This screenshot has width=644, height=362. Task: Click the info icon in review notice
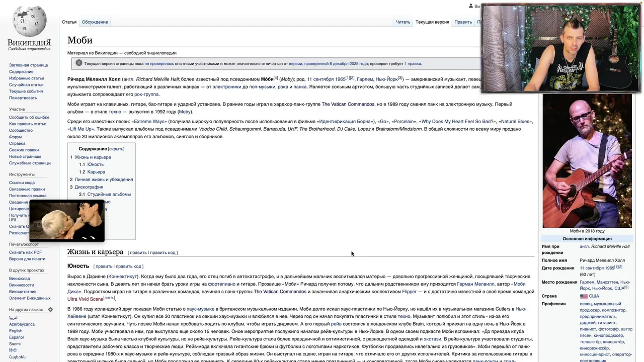[78, 63]
